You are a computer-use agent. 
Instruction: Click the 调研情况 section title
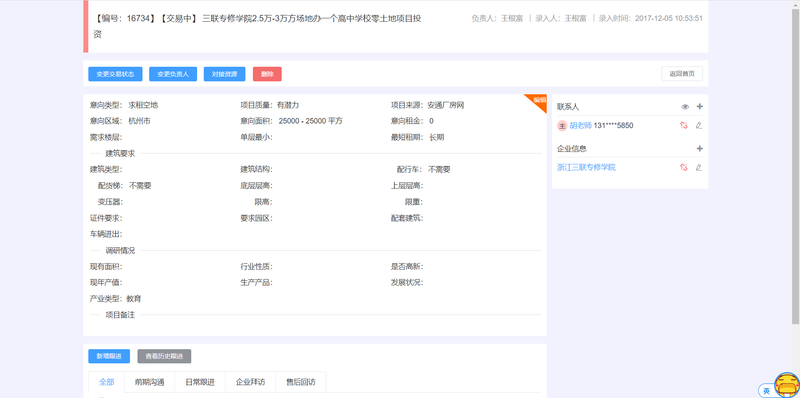120,250
